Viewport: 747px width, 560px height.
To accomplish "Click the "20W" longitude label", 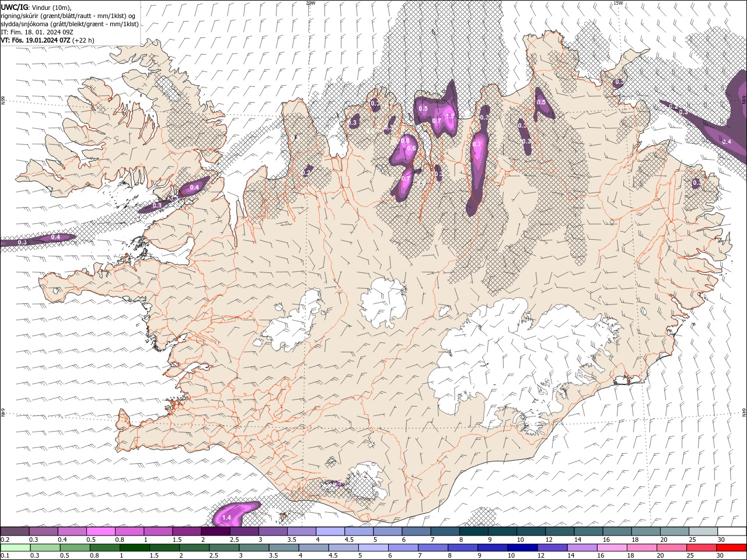I will [310, 3].
